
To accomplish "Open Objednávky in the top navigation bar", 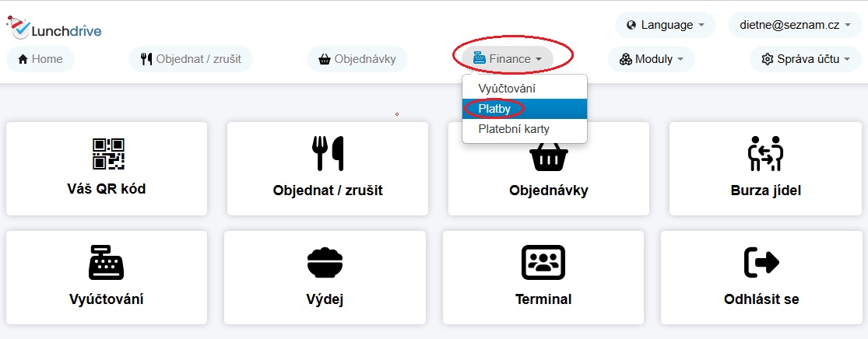I will pyautogui.click(x=357, y=59).
